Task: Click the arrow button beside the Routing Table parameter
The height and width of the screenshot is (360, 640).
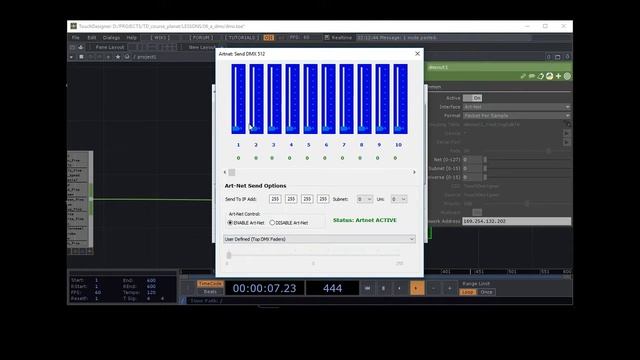Action: (x=567, y=124)
